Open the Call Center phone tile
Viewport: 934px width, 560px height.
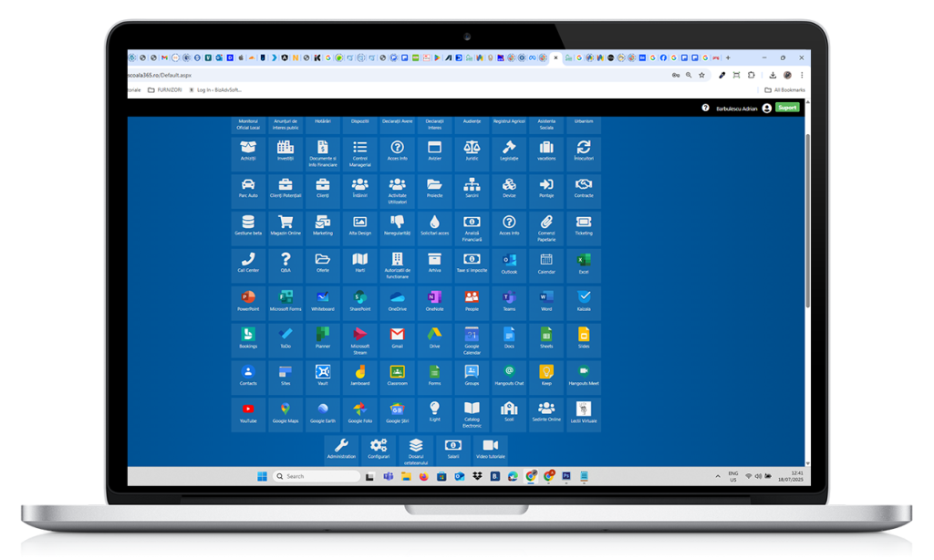[248, 265]
